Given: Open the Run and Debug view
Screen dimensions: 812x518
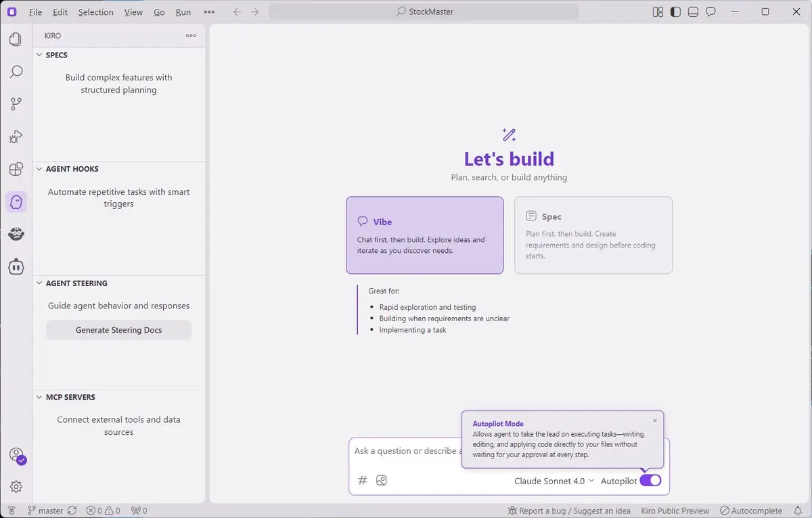Looking at the screenshot, I should pyautogui.click(x=16, y=137).
